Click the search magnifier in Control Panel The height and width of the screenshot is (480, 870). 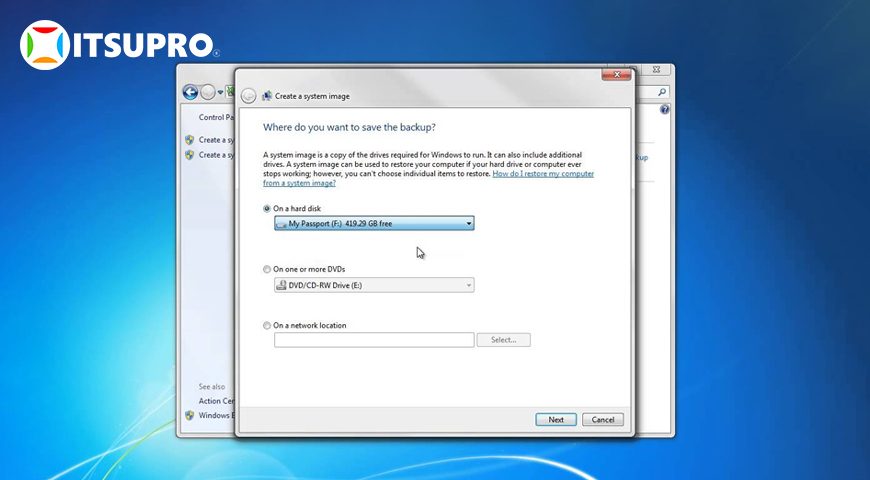664,92
